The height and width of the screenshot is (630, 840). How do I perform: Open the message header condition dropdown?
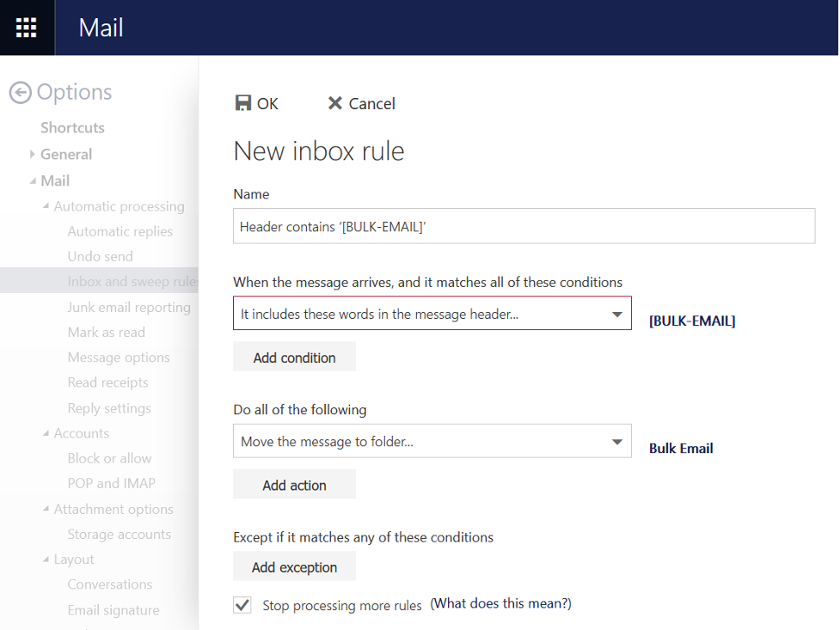pos(616,315)
